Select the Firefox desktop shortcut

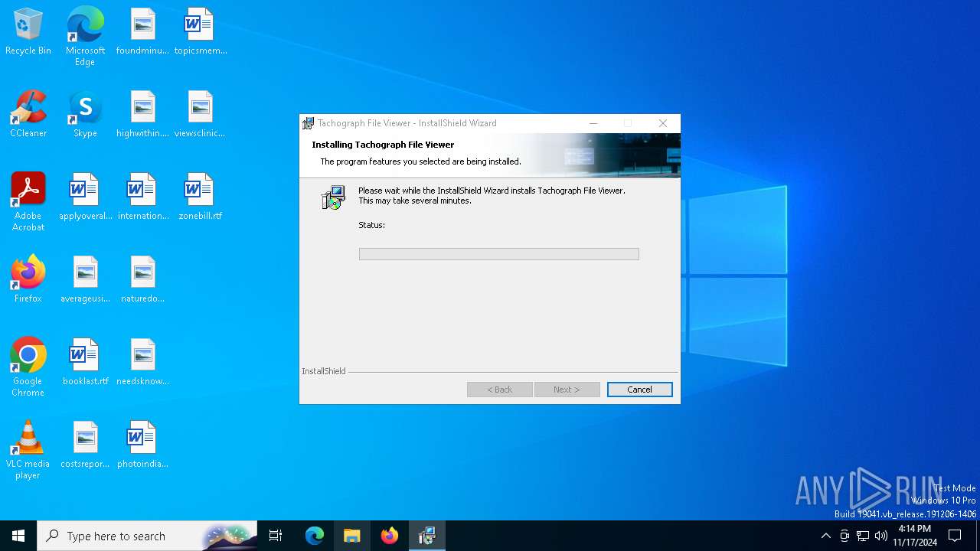pyautogui.click(x=28, y=280)
